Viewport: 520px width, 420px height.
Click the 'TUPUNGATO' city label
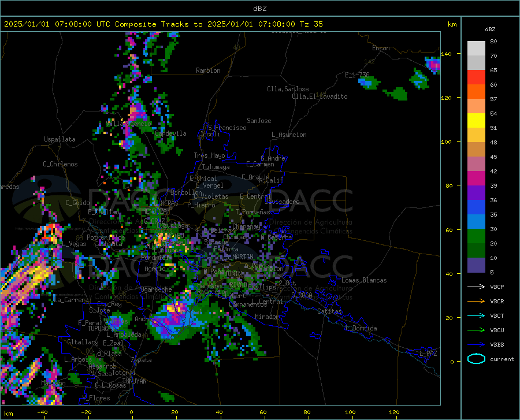click(103, 329)
